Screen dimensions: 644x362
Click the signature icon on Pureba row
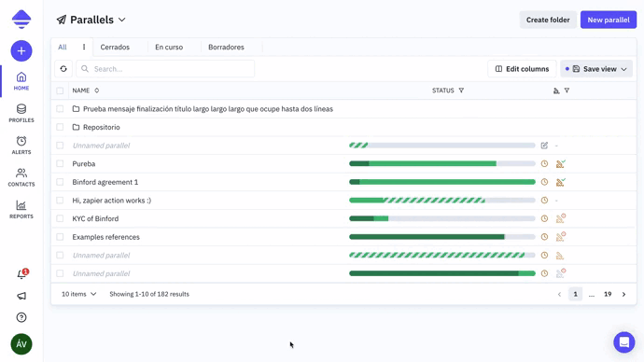coord(560,163)
